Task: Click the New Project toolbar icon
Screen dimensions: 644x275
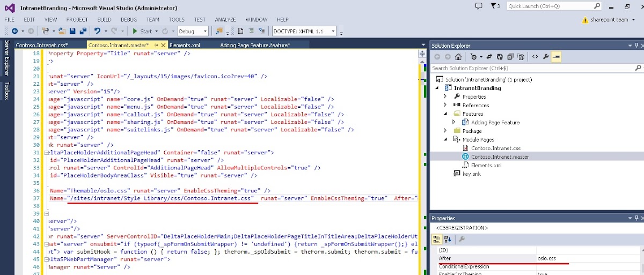Action: tap(46, 32)
